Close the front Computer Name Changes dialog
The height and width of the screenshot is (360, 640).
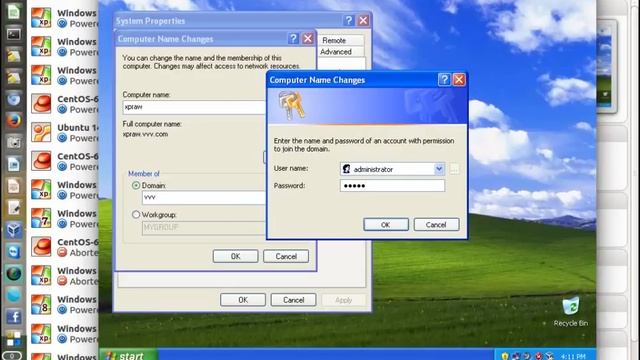[459, 80]
